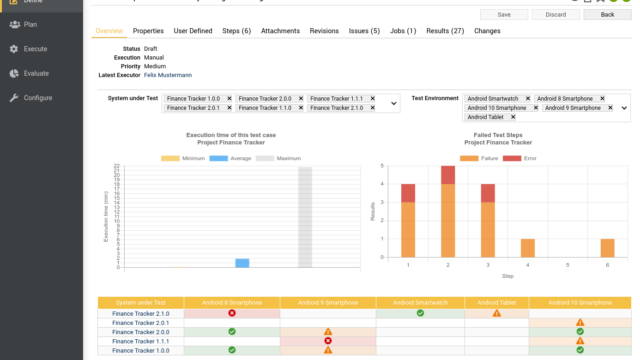Switch to the Overview tab

click(109, 31)
